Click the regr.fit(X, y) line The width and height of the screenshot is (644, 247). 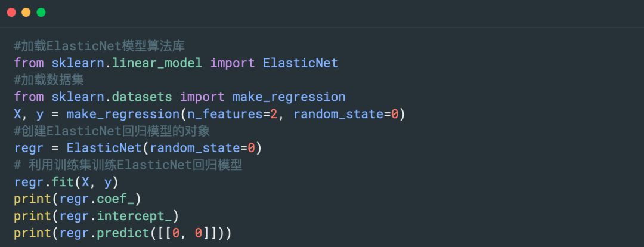coord(66,182)
